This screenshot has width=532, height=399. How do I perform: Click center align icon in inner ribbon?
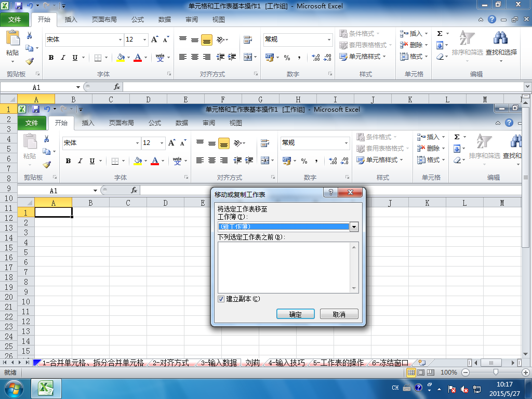click(x=212, y=160)
